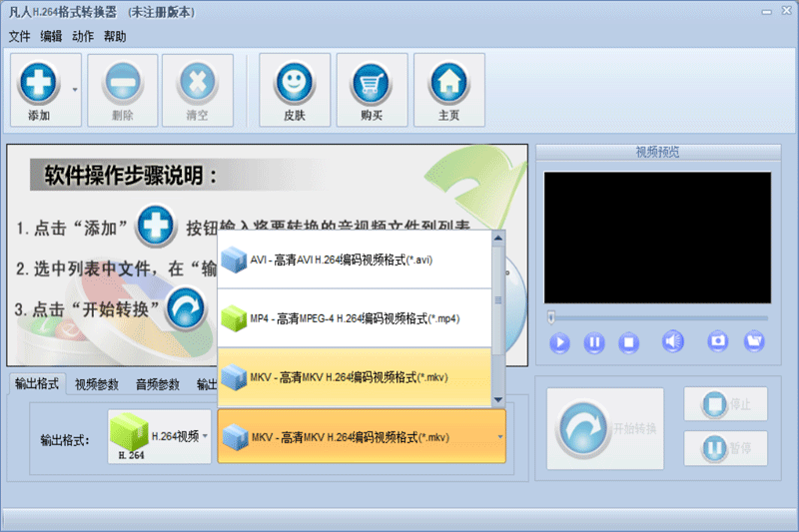The width and height of the screenshot is (799, 532).
Task: Click the 购买 (Buy) cart button
Action: [372, 90]
